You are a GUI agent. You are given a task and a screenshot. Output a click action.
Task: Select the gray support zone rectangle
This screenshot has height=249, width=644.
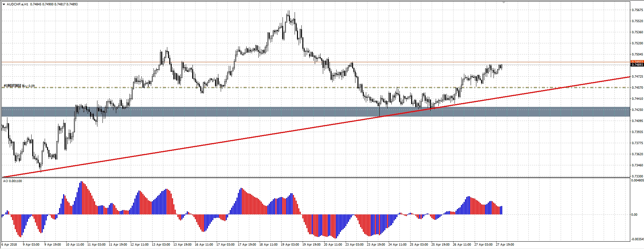tap(316, 112)
